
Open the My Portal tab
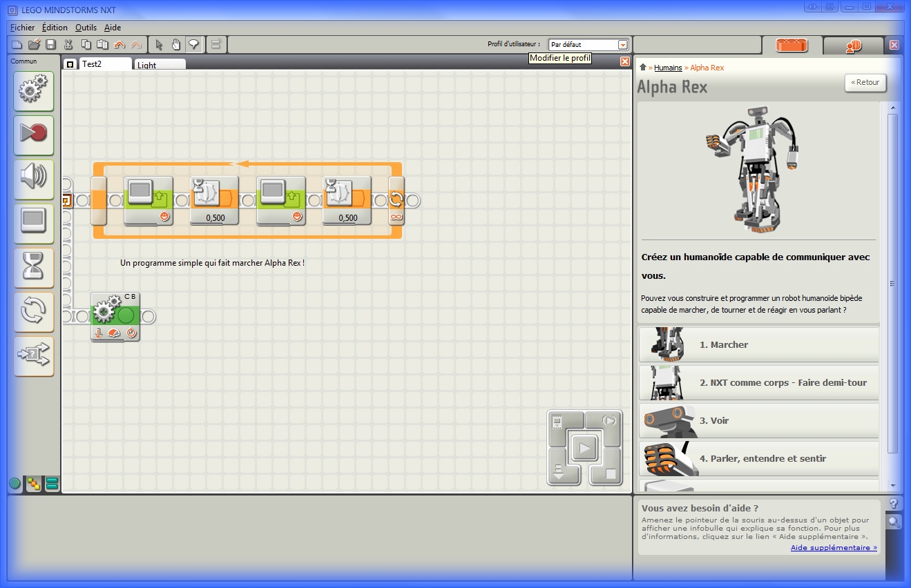tap(853, 46)
